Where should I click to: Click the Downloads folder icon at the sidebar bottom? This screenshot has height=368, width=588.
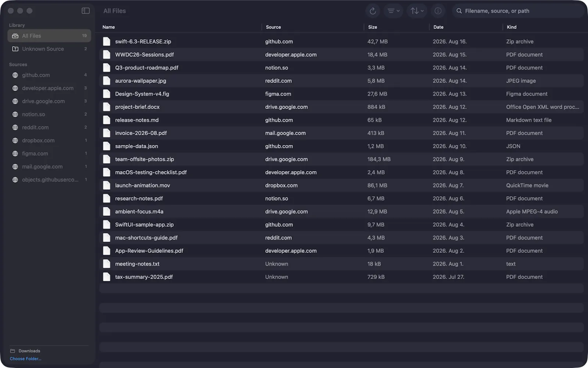click(x=12, y=351)
